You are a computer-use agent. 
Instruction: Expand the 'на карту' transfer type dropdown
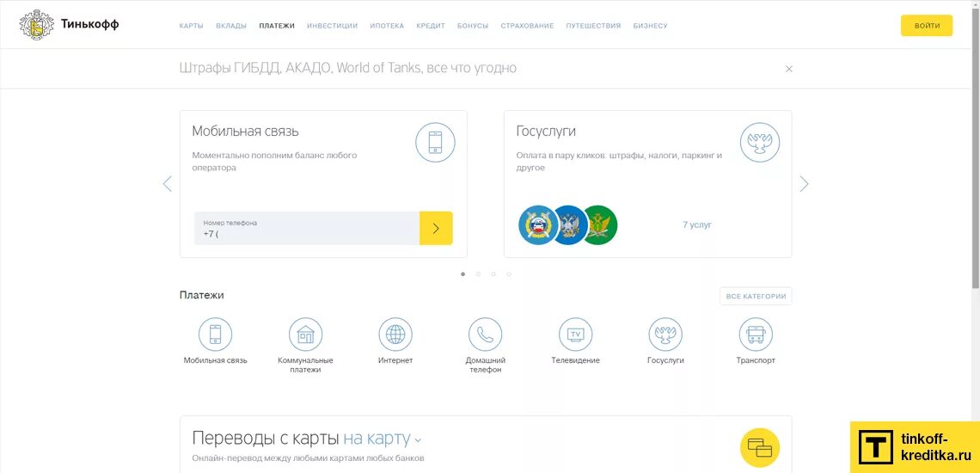point(383,438)
